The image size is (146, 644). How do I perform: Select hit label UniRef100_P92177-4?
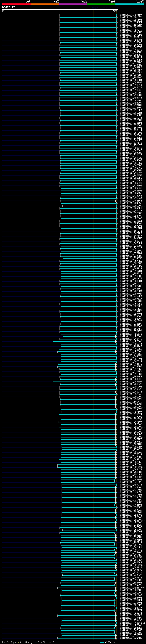(x=132, y=588)
